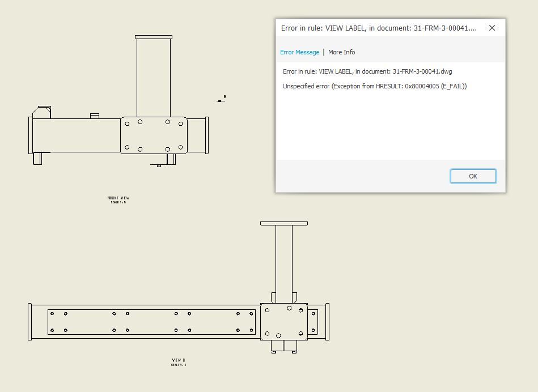Click the top flange of View B column
Screen dimensions: 538x392
(x=284, y=223)
